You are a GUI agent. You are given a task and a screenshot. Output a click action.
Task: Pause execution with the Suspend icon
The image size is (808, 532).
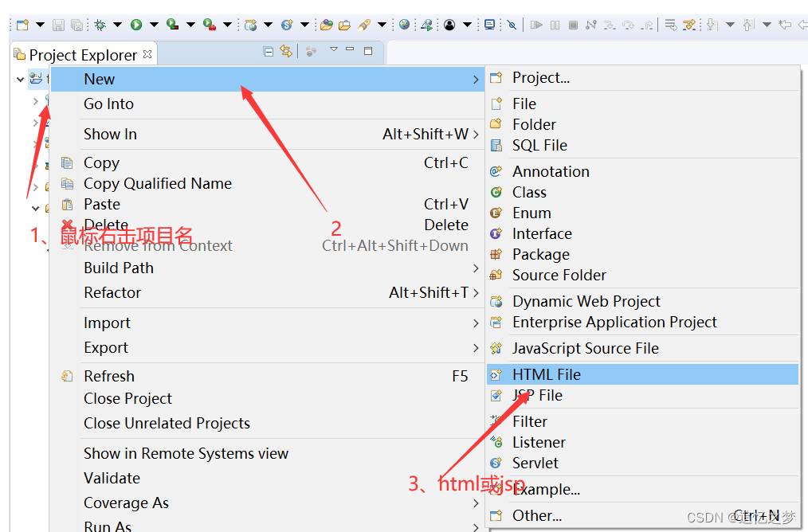pos(554,24)
